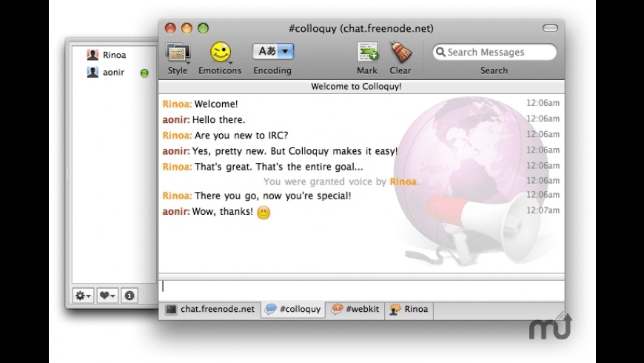Open the heart favorites menu
The image size is (644, 363).
[107, 296]
